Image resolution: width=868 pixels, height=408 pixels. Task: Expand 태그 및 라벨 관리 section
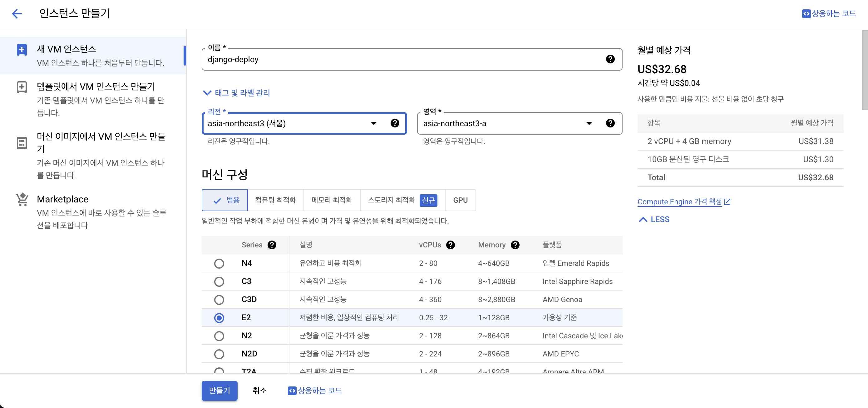[x=236, y=93]
